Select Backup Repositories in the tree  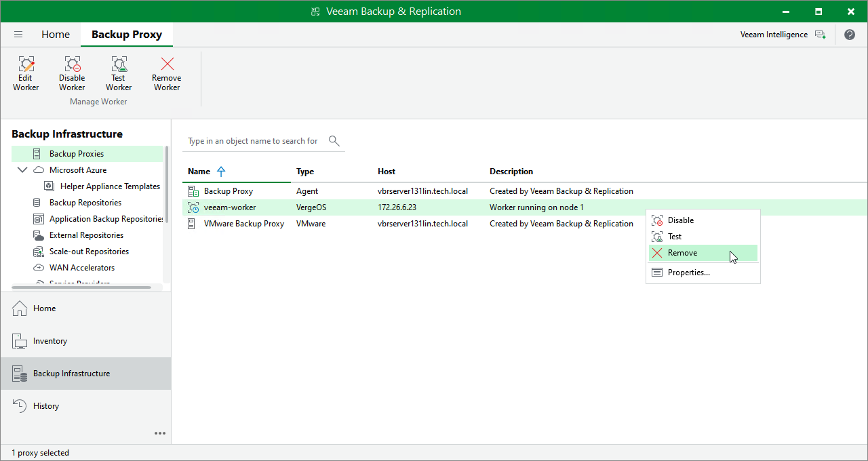click(85, 203)
